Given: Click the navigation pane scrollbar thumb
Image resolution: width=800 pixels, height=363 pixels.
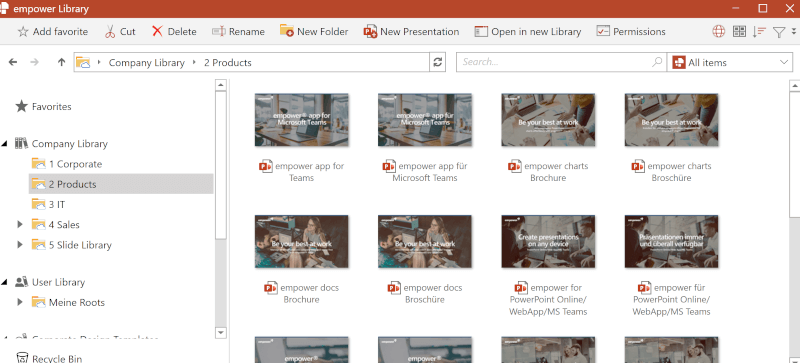Looking at the screenshot, I should point(220,165).
